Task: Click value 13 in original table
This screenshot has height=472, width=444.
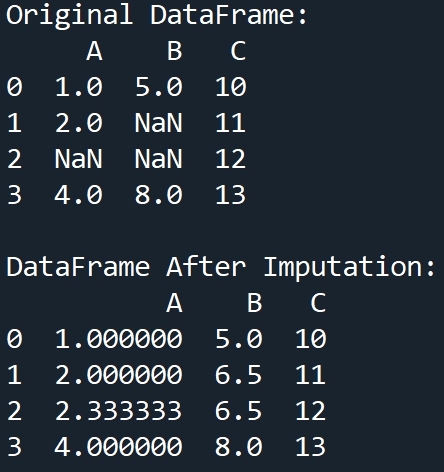Action: pyautogui.click(x=231, y=195)
